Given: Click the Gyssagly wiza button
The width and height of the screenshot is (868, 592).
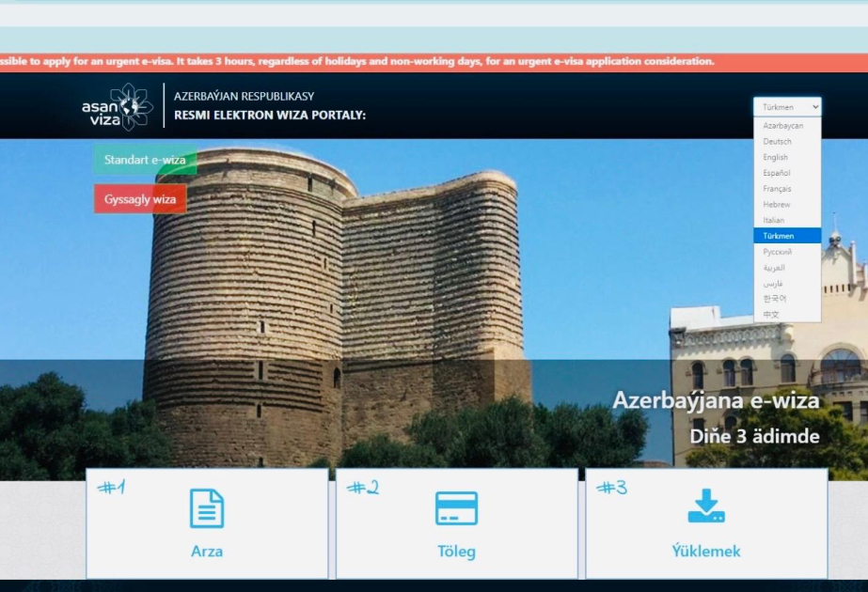Looking at the screenshot, I should pyautogui.click(x=139, y=198).
